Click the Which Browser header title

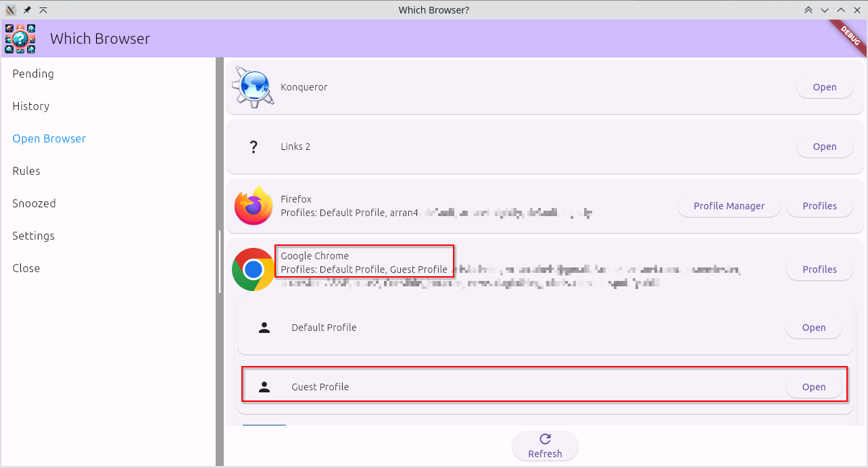click(100, 38)
